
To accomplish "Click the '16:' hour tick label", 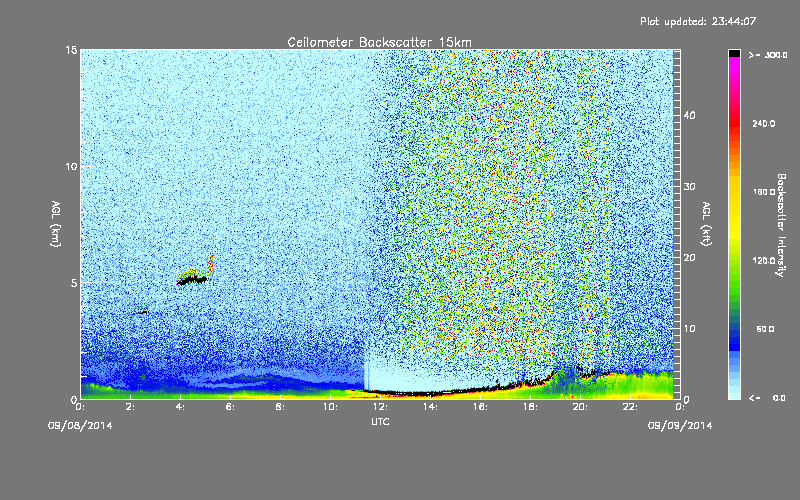I will point(480,407).
